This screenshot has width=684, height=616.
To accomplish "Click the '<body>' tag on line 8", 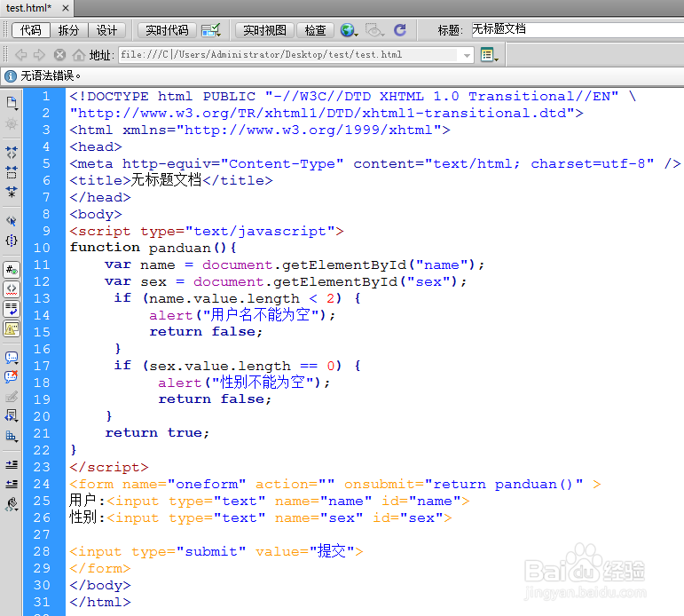I will point(96,214).
